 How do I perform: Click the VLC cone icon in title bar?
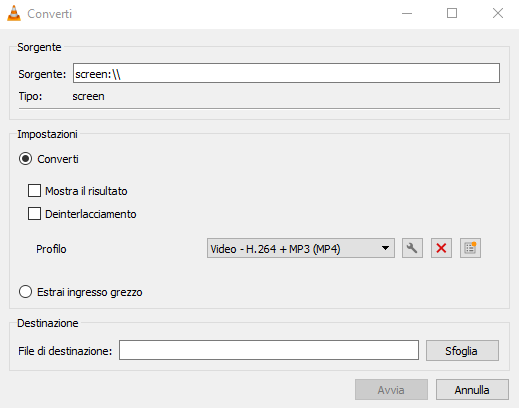14,13
